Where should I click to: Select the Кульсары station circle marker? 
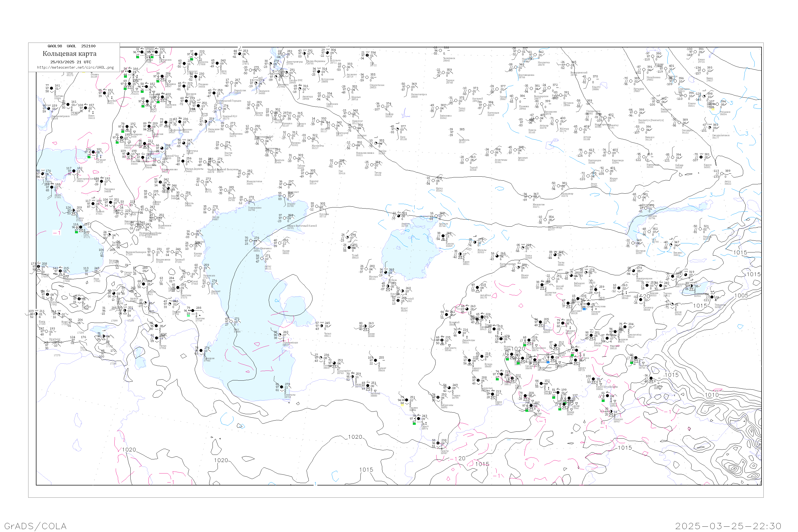[x=317, y=206]
